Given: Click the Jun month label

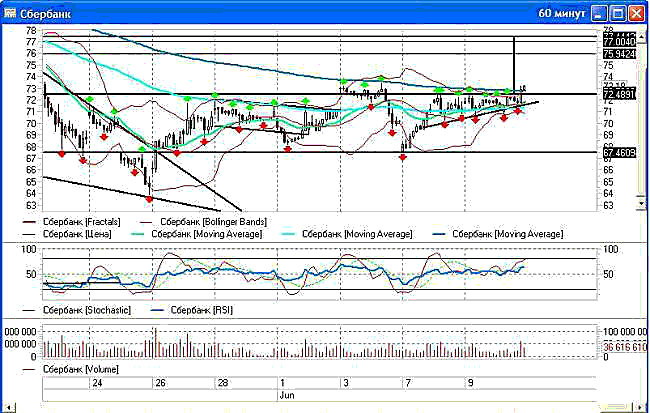Looking at the screenshot, I should (x=286, y=395).
